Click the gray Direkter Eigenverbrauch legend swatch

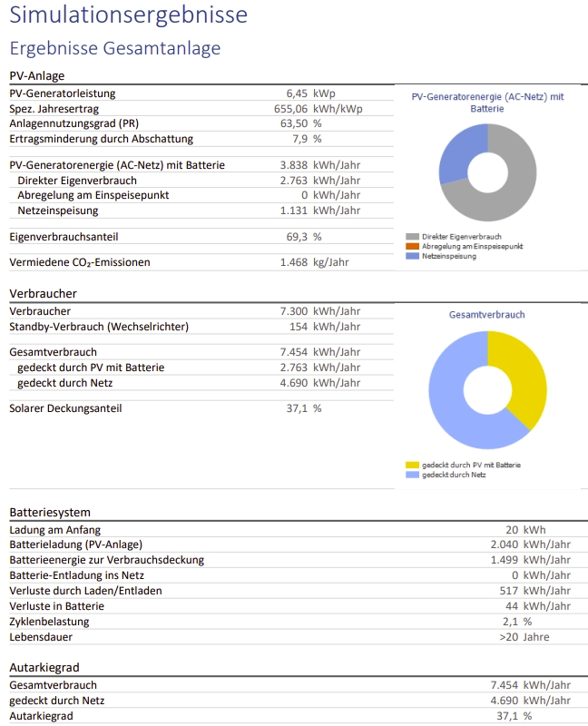click(412, 237)
